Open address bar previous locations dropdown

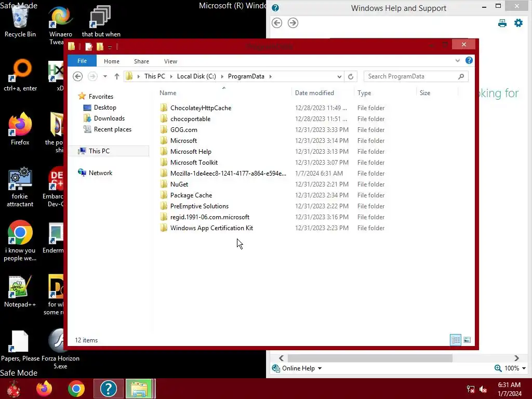click(x=339, y=77)
